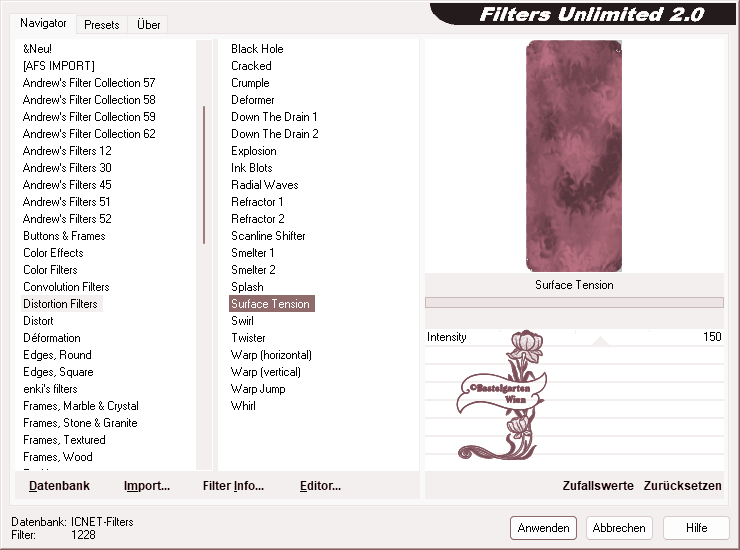Adjust the Intensity slider handle
The height and width of the screenshot is (550, 740).
600,341
